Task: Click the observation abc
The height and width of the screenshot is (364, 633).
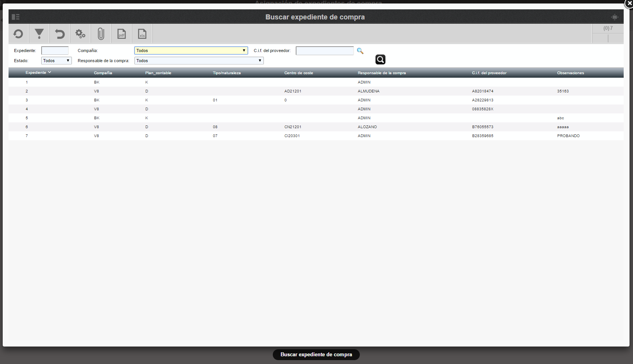Action: click(561, 118)
